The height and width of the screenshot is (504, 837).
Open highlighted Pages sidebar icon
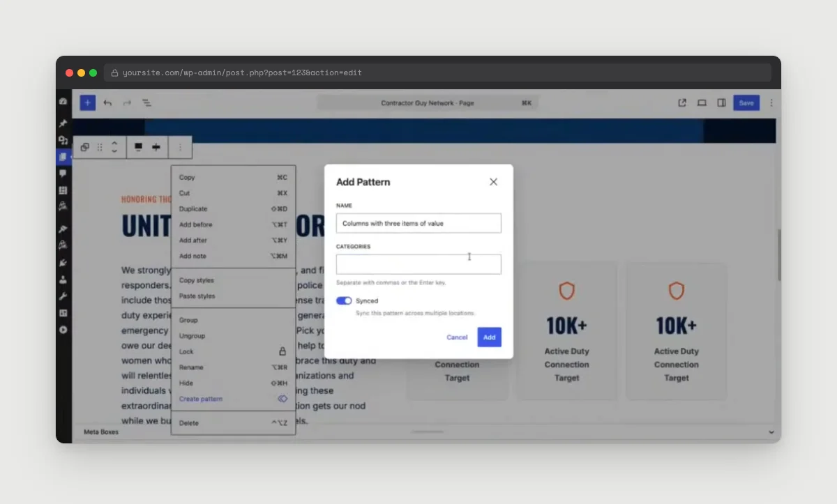pyautogui.click(x=63, y=157)
